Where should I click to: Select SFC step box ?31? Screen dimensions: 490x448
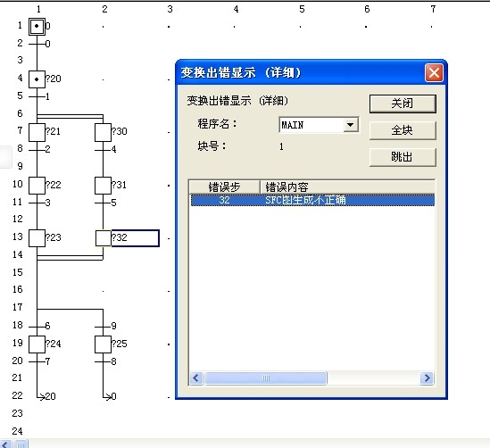[x=103, y=186]
